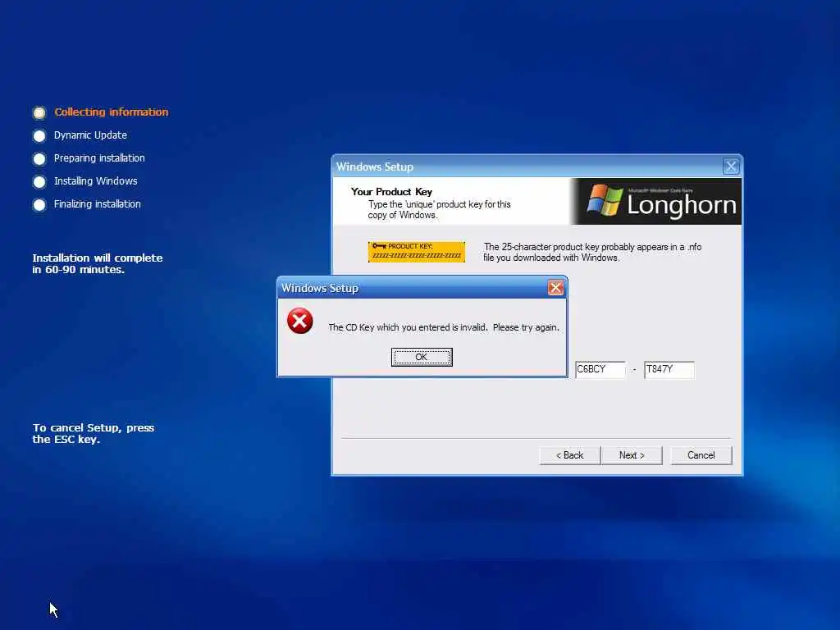Click the Installing Windows step bullet
This screenshot has width=840, height=630.
click(x=39, y=181)
